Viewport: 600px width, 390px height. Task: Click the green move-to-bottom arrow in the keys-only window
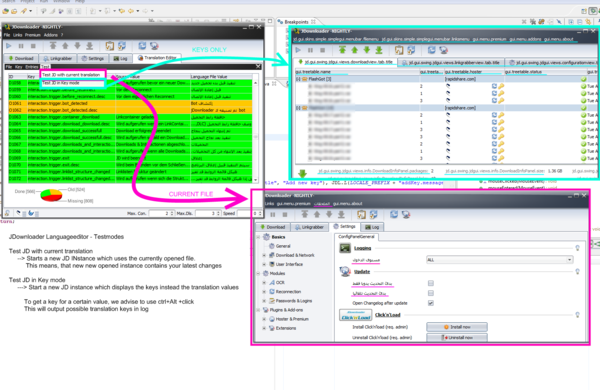coord(379,50)
